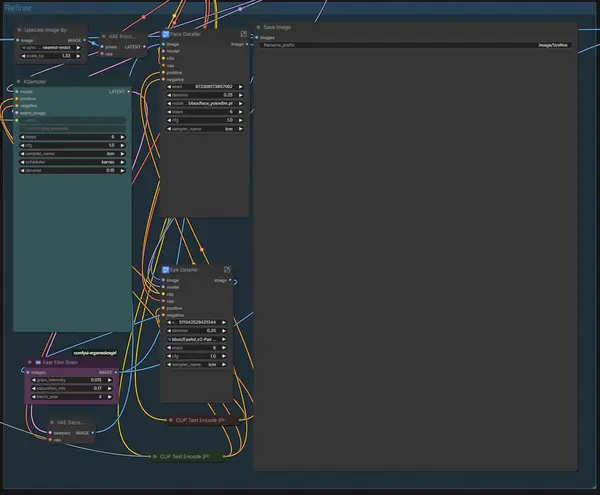
Task: Click the image output port on Face Detailer
Action: tap(247, 44)
